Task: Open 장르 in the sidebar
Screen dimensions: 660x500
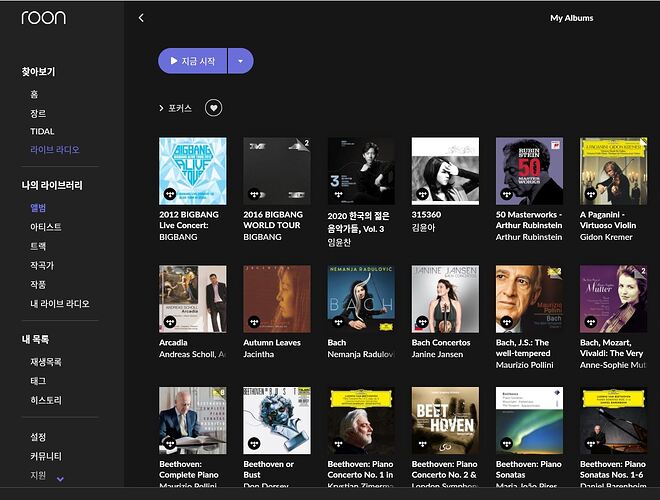Action: [38, 113]
